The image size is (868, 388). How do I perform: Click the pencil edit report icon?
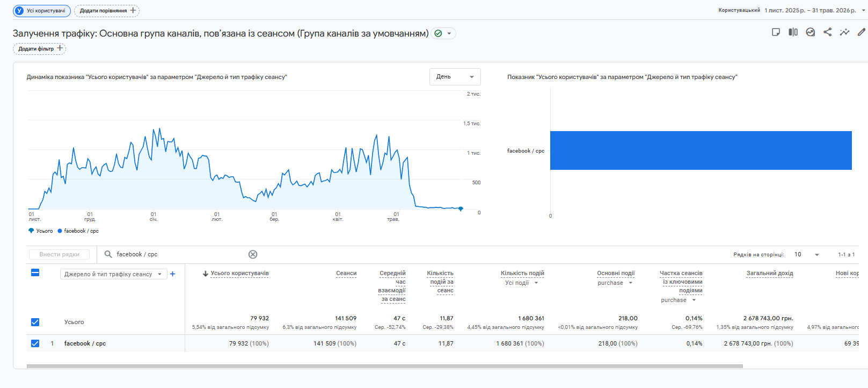click(861, 32)
